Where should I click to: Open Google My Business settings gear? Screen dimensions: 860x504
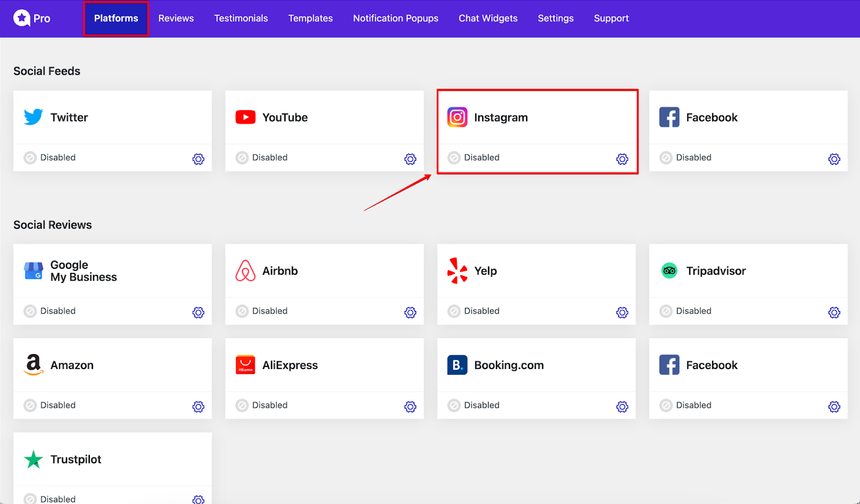(x=198, y=313)
